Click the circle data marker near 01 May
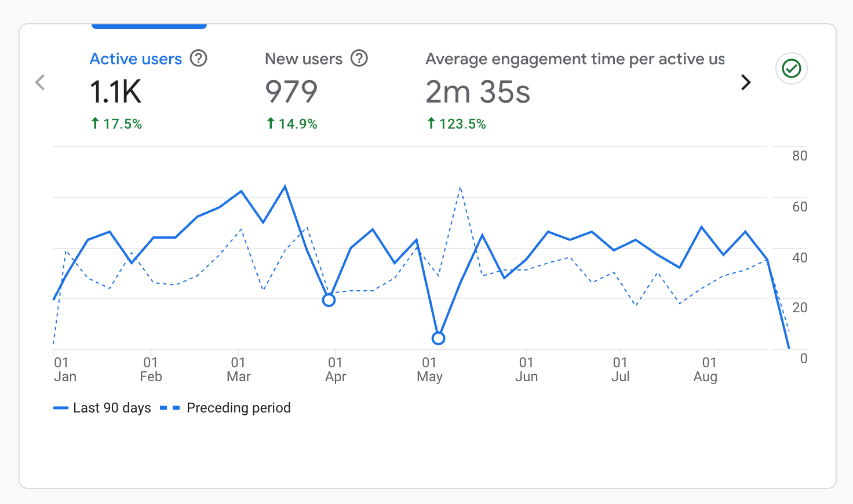 (439, 338)
